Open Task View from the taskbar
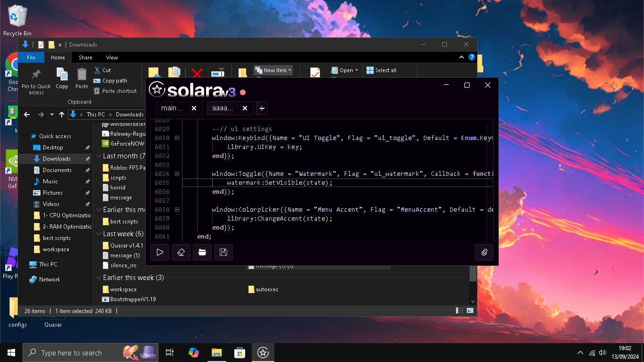 [170, 353]
